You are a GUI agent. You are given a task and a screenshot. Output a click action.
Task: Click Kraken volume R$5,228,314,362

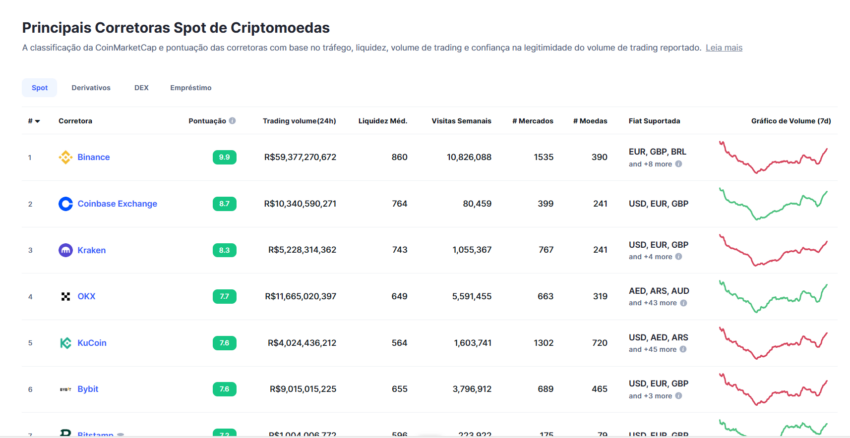[302, 250]
